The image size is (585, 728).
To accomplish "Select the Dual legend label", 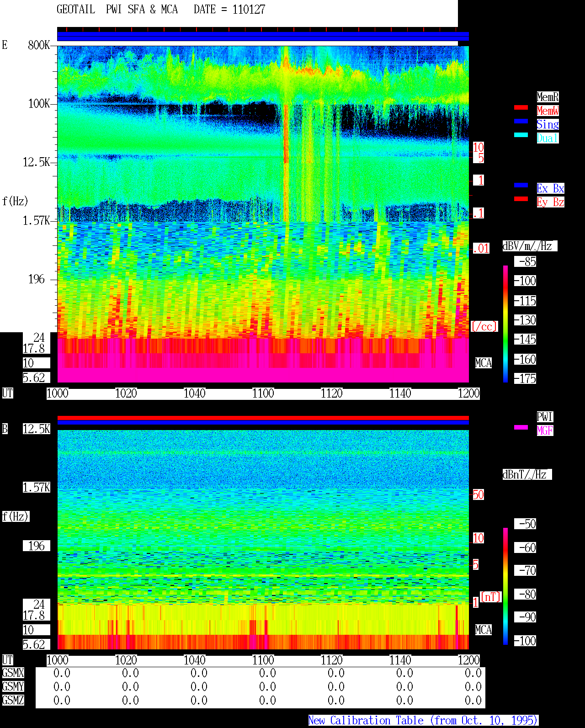I will pyautogui.click(x=548, y=138).
